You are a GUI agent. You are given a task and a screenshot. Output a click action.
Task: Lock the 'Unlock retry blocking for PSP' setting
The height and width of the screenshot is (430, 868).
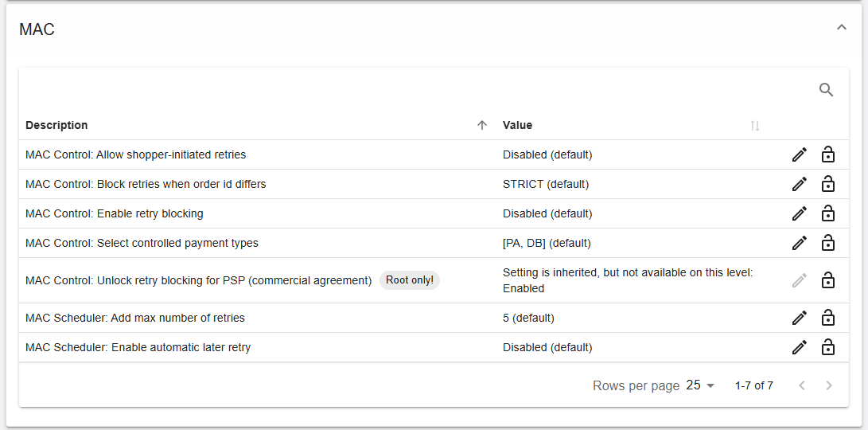(x=828, y=279)
